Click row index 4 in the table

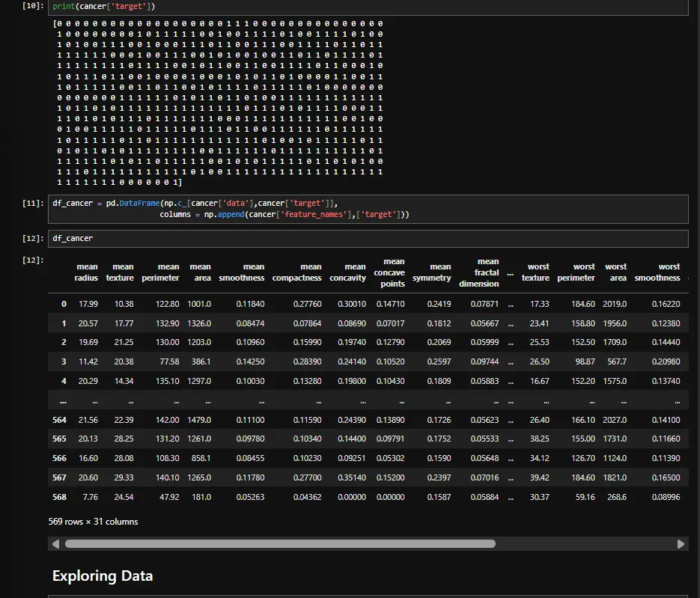64,381
